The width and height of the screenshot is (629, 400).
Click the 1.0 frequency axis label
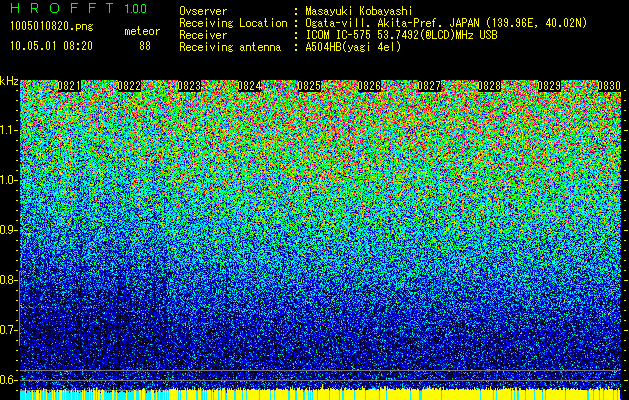tap(8, 180)
